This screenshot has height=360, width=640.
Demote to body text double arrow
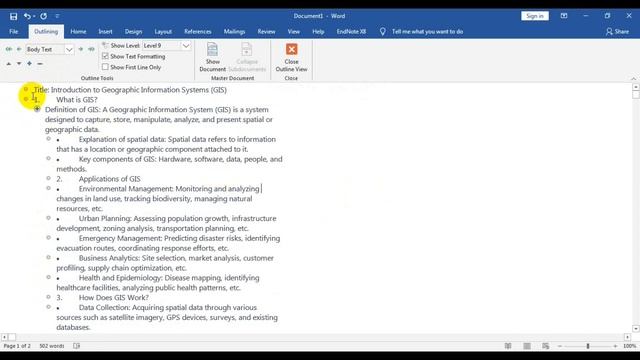point(91,49)
